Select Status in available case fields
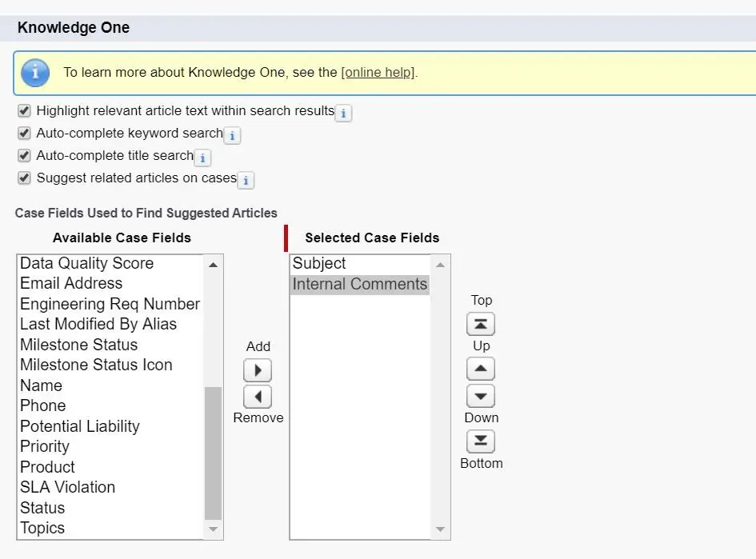 (x=110, y=508)
